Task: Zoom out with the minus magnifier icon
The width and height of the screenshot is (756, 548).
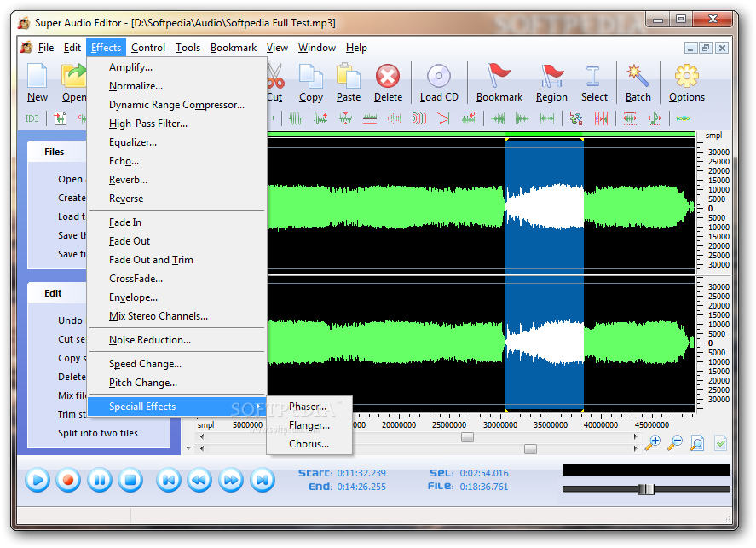Action: click(x=674, y=442)
